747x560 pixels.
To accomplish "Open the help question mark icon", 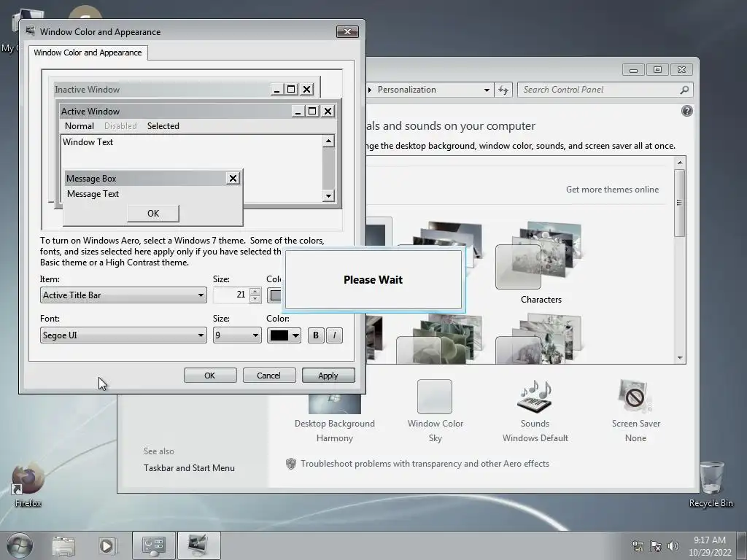I will pos(686,111).
